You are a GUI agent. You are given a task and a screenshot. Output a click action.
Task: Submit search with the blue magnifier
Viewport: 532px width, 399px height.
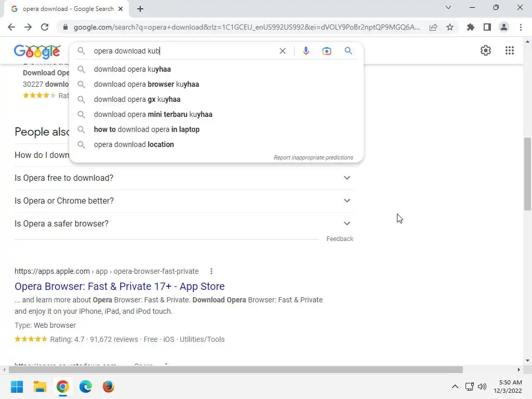pos(348,51)
